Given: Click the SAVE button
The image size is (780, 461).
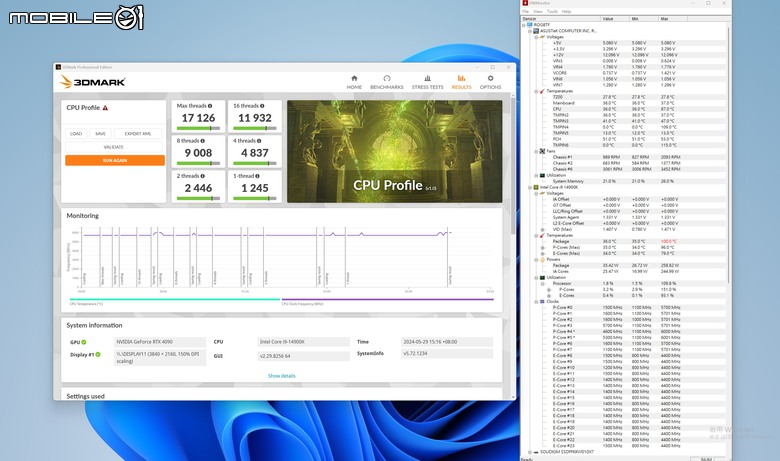Looking at the screenshot, I should tap(100, 134).
